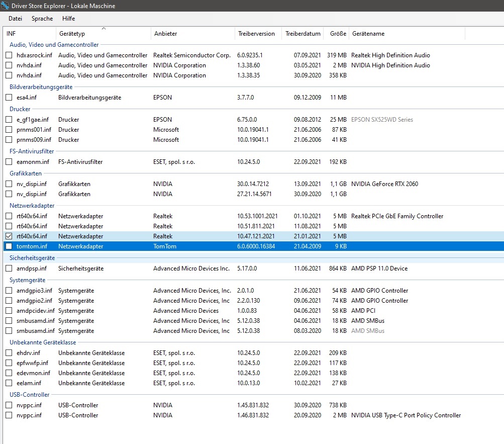Select the Realtek High Definition Audio name

pos(390,55)
